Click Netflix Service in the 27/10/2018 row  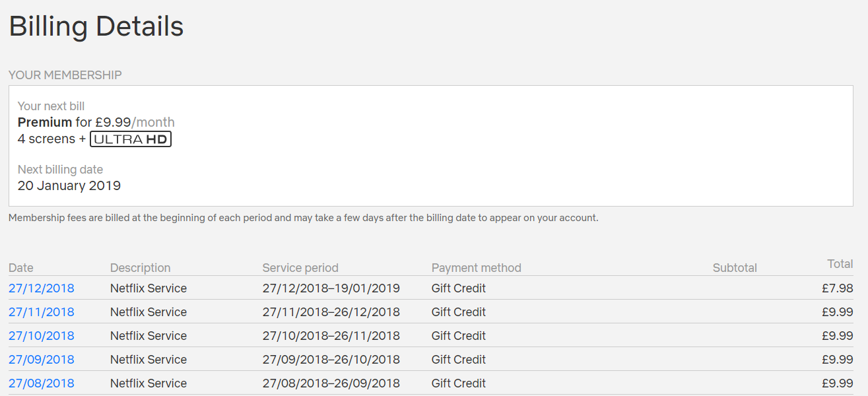click(149, 336)
